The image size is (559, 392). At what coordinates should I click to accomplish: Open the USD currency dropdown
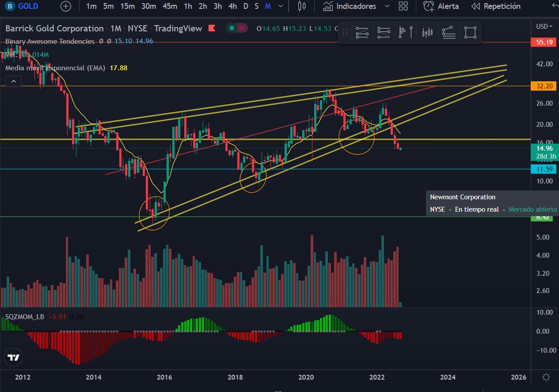544,27
